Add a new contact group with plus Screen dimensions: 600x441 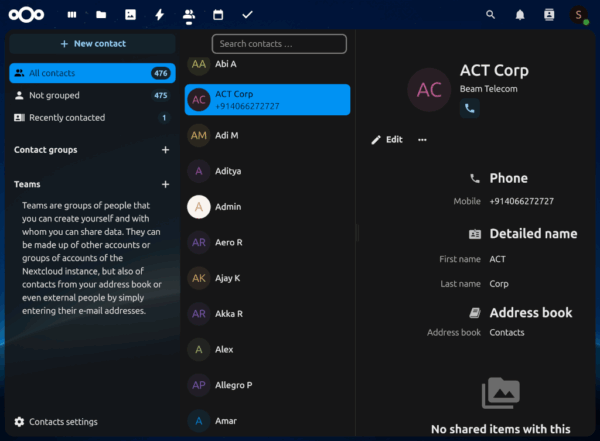[x=165, y=150]
